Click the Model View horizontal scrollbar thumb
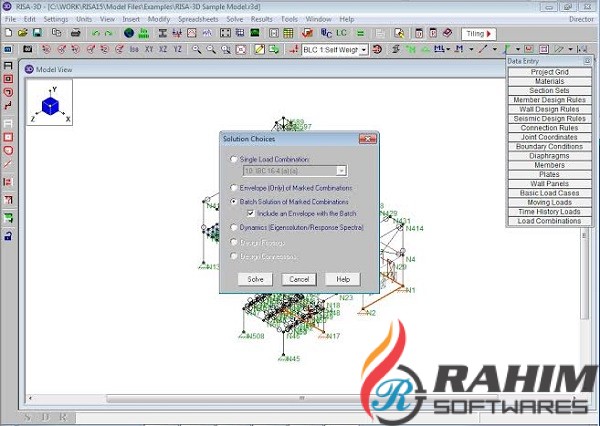600x426 pixels. (302, 398)
